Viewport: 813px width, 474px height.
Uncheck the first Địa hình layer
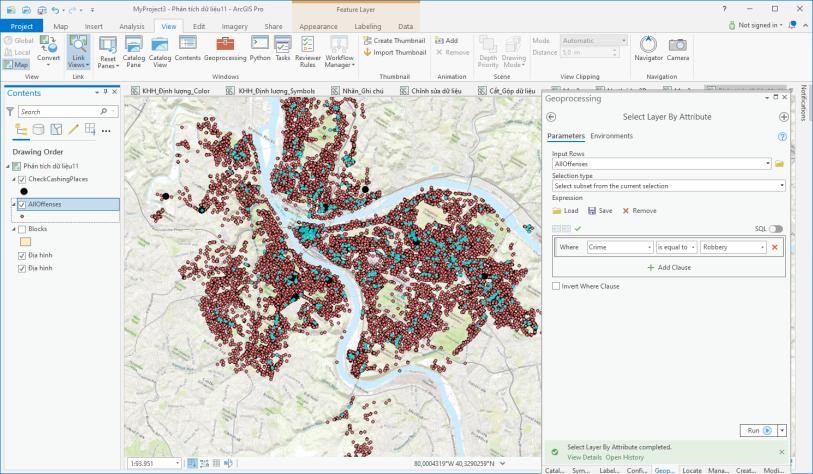[22, 256]
